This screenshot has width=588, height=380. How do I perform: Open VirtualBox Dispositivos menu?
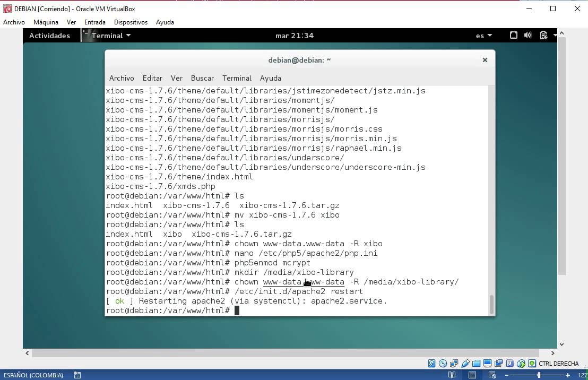point(131,22)
